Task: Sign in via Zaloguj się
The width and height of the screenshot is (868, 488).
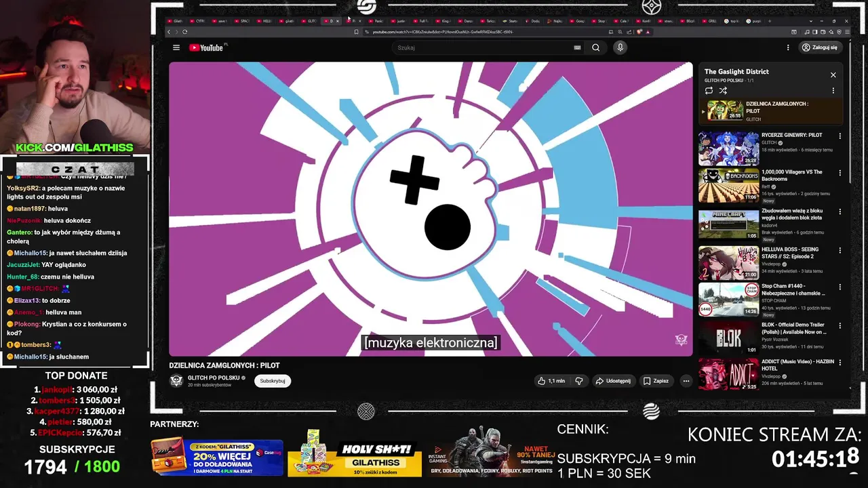Action: (819, 47)
